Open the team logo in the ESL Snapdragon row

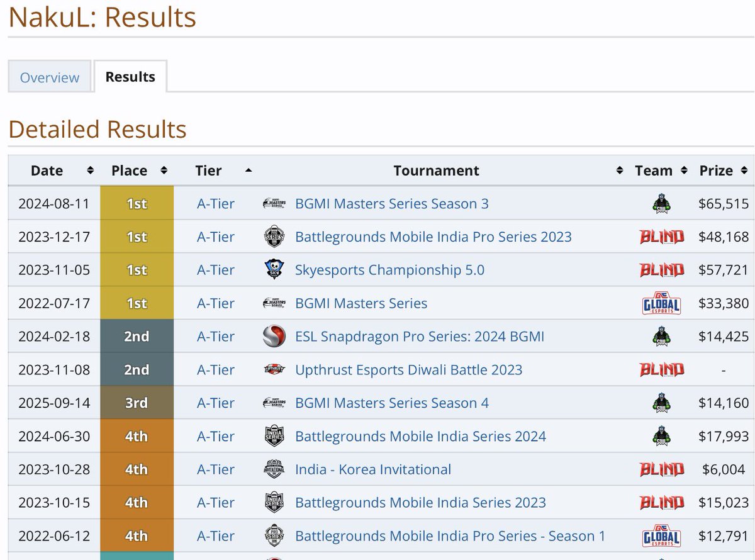coord(661,337)
